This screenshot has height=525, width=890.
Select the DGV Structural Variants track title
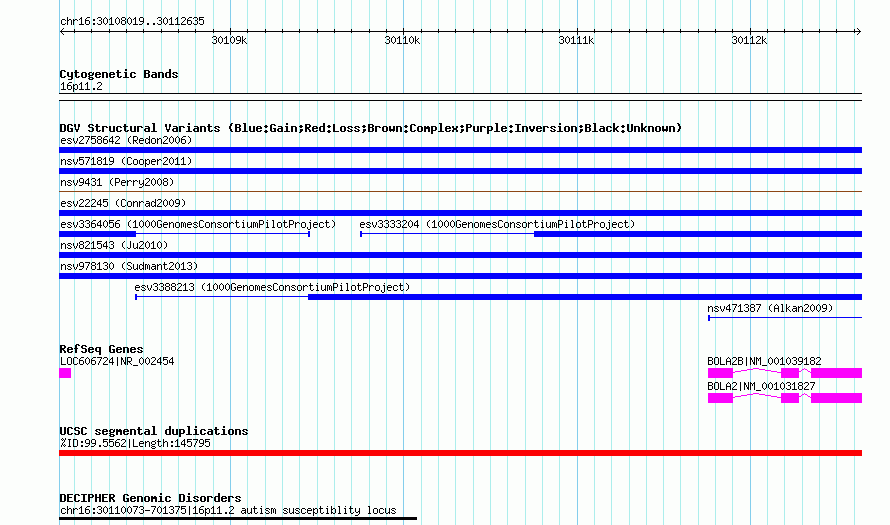pos(371,128)
